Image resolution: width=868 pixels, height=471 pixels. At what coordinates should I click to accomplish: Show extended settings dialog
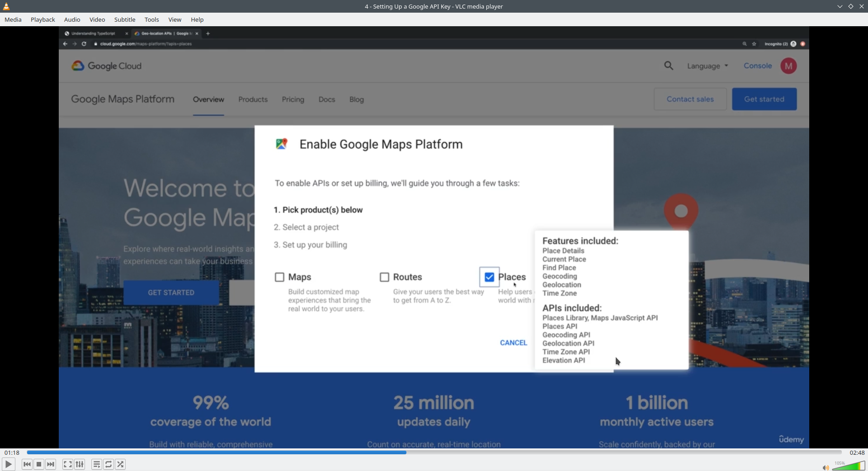(80, 464)
